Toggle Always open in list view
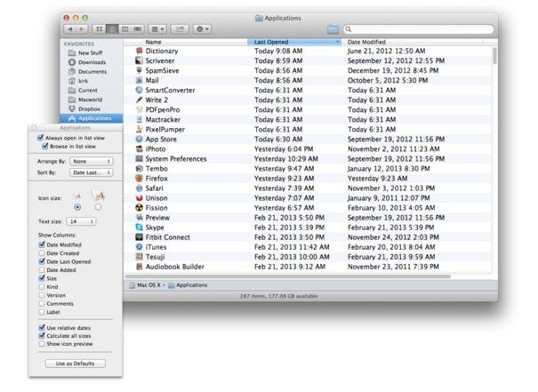538x392 pixels. pyautogui.click(x=41, y=138)
